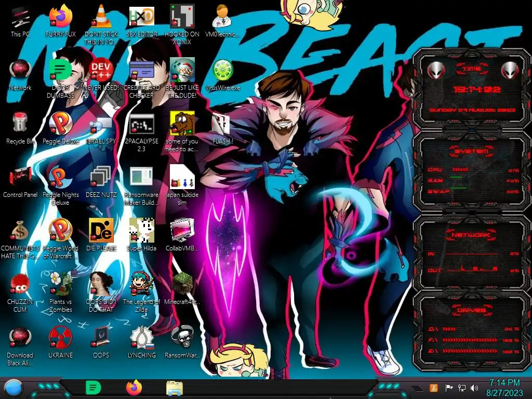Launch the Plants vs Zombies shortcut
532x399 pixels.
[60, 292]
